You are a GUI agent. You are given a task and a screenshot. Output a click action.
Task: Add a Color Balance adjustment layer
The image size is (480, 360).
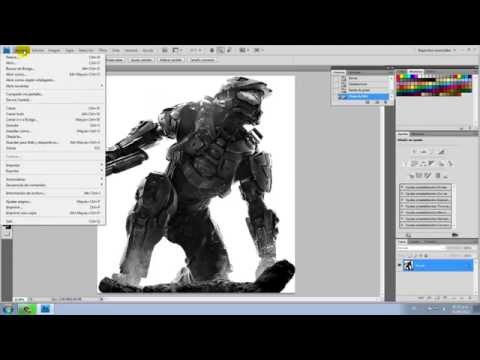(x=423, y=163)
